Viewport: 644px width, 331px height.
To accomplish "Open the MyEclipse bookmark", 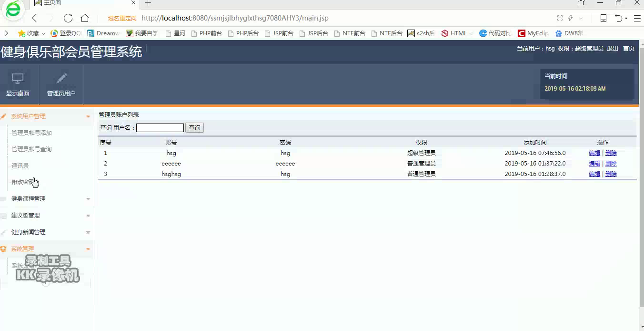I will 533,33.
